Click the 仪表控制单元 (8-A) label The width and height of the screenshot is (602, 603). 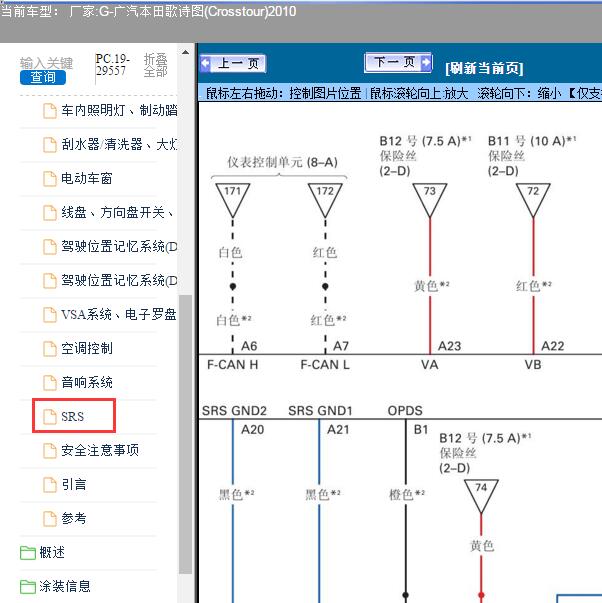click(x=282, y=162)
